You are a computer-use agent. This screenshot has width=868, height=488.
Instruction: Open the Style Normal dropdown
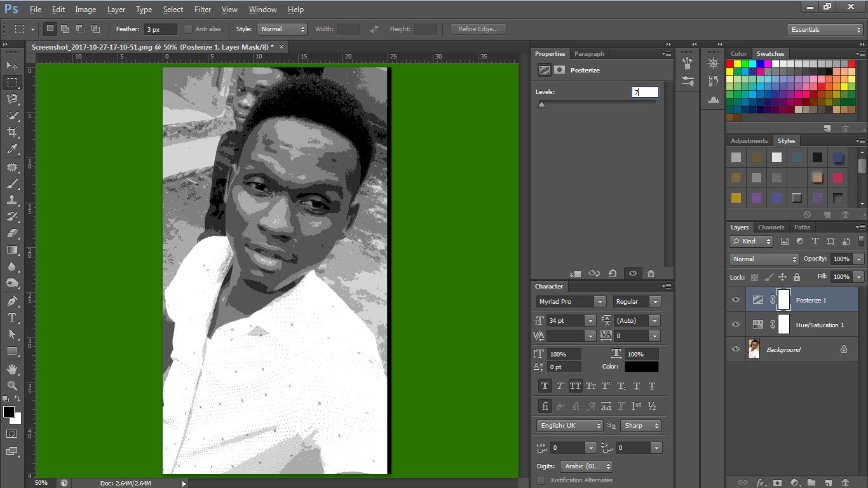282,29
